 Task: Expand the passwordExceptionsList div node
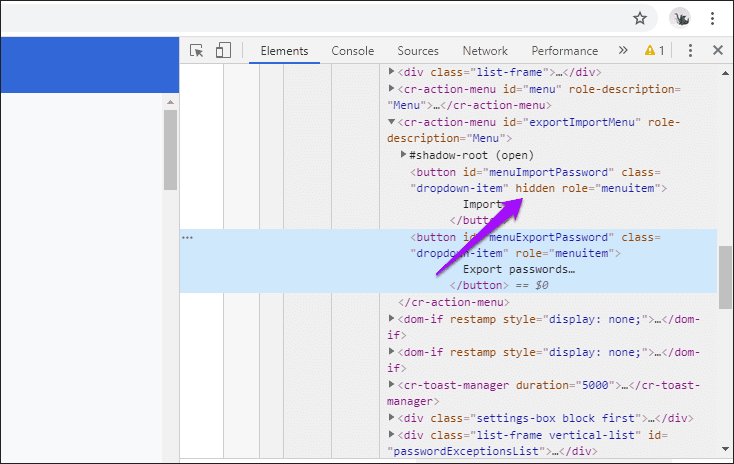[x=391, y=434]
